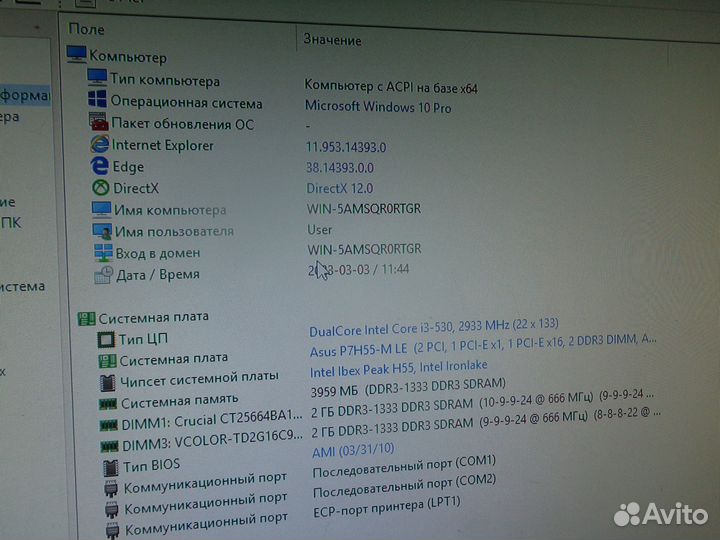Select the Имя пользователя label
Image resolution: width=720 pixels, height=540 pixels.
point(174,231)
